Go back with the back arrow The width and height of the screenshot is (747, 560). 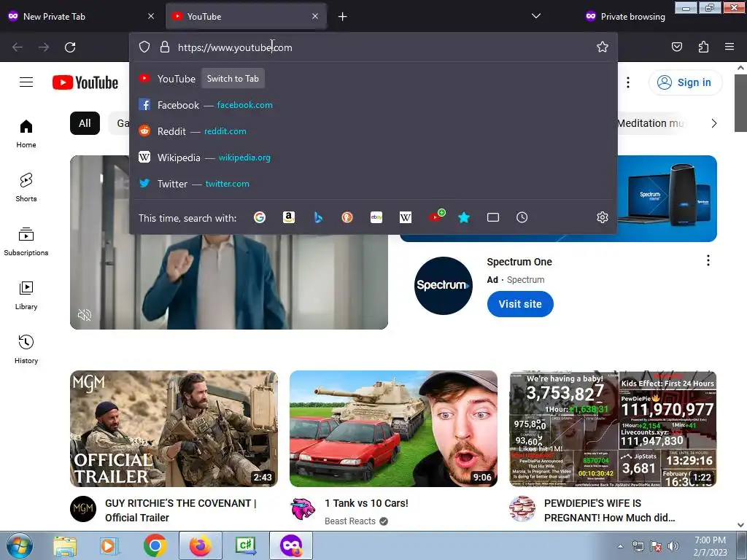coord(18,47)
